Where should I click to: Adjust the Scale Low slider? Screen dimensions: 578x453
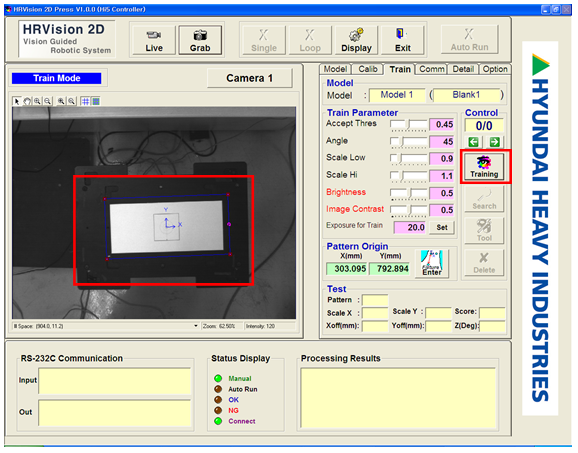pyautogui.click(x=409, y=159)
